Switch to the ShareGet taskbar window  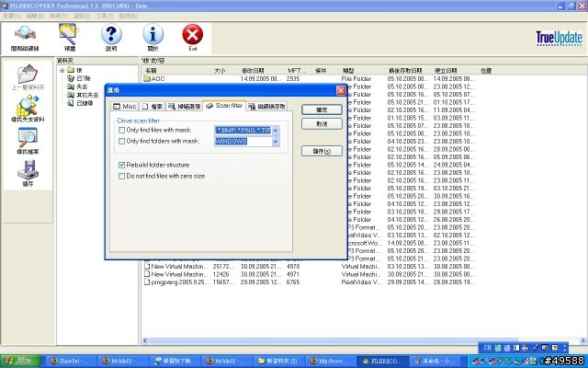(x=72, y=362)
